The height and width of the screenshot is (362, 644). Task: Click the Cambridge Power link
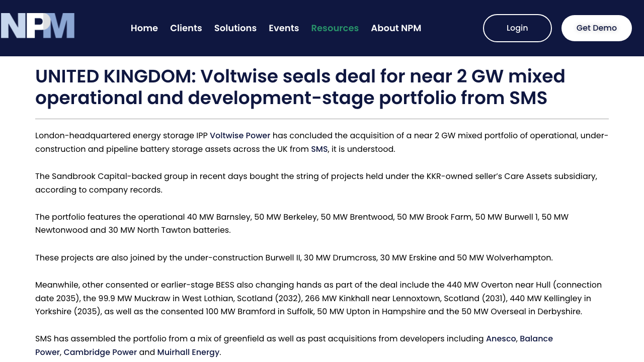[100, 352]
